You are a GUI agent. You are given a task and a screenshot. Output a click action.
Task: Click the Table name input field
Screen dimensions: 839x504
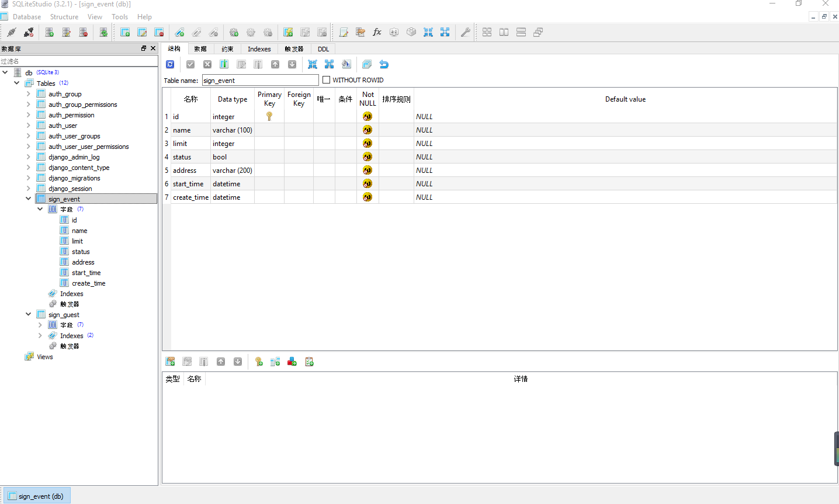coord(261,80)
